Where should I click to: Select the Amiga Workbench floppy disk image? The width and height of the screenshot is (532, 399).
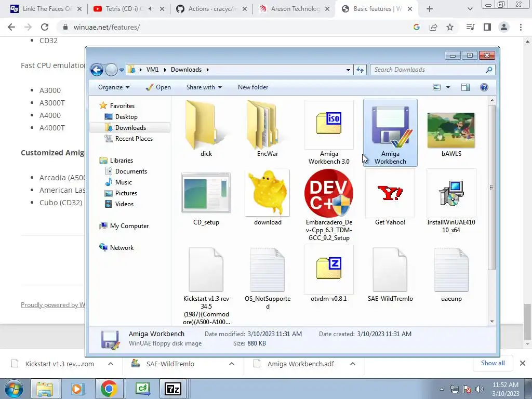pos(390,132)
